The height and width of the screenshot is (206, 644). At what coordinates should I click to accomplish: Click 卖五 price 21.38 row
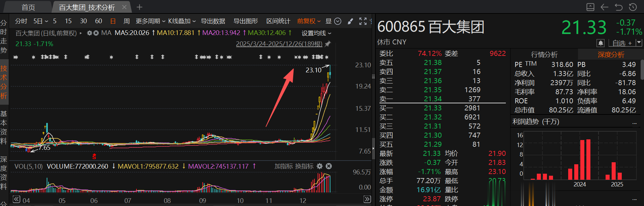[442, 62]
